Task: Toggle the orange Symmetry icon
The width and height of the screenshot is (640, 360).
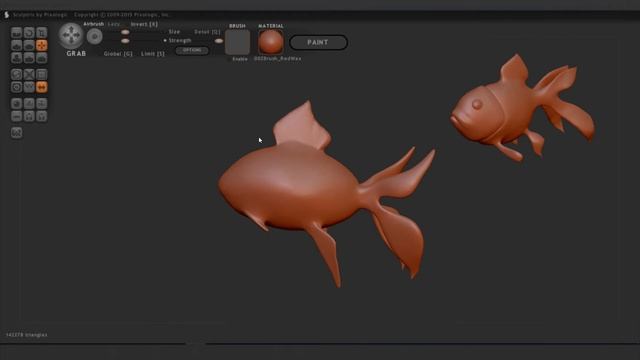Action: click(x=42, y=87)
